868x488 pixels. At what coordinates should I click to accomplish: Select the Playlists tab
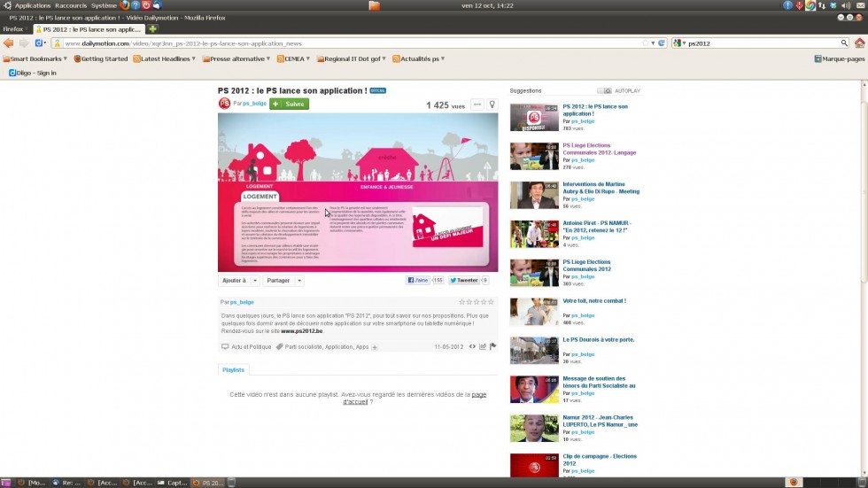point(233,369)
